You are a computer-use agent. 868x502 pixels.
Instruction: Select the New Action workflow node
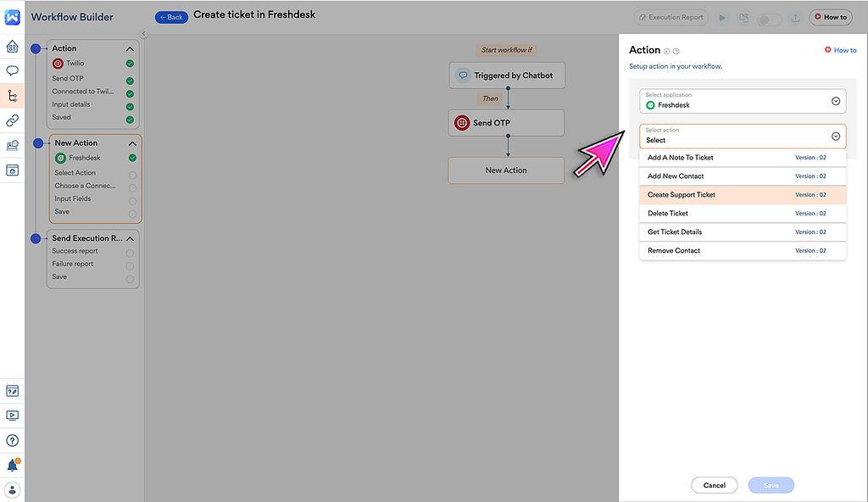coord(506,170)
